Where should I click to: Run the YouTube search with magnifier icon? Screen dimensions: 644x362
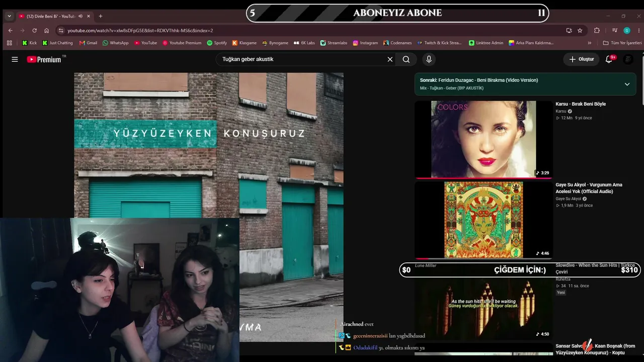pos(406,59)
